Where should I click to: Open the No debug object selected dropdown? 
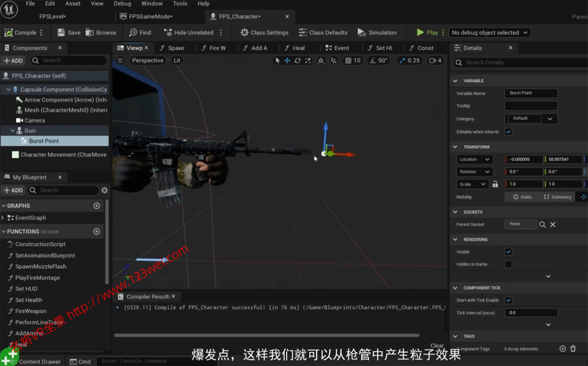point(489,32)
